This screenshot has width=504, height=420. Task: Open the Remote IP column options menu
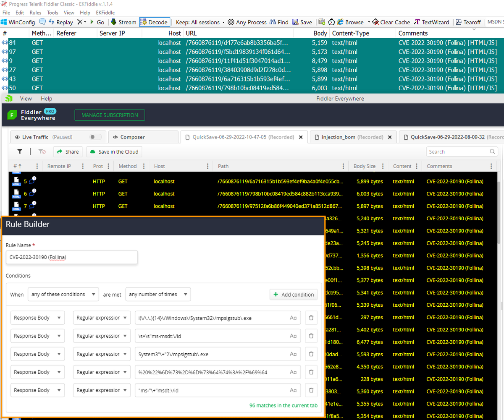click(x=83, y=166)
